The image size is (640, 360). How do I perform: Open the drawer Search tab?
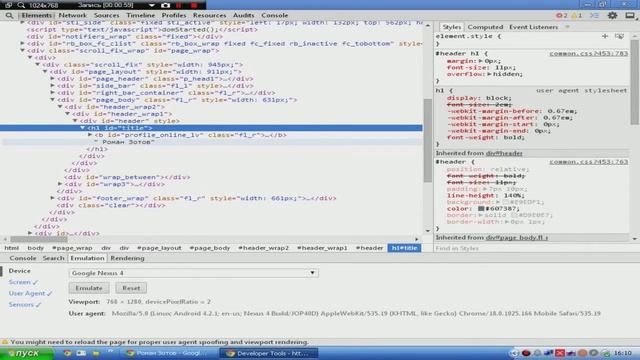click(x=53, y=258)
